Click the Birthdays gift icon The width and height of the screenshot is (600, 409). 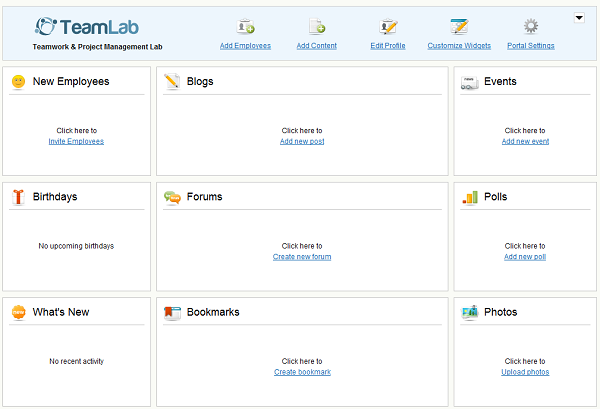(18, 197)
